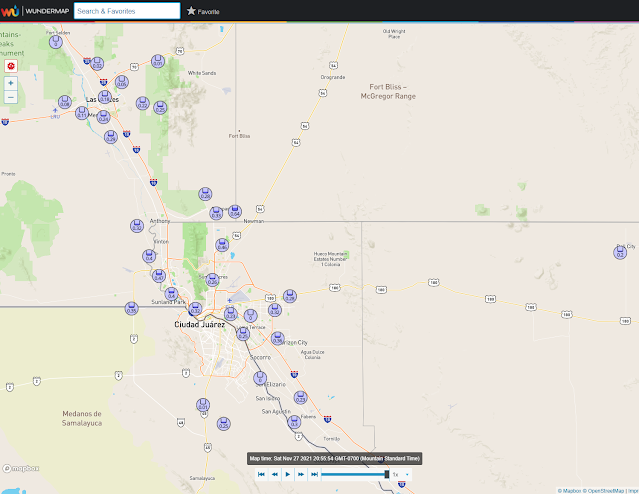Select the 0.3 station marker near Fabens
This screenshot has height=494, width=639.
point(294,422)
